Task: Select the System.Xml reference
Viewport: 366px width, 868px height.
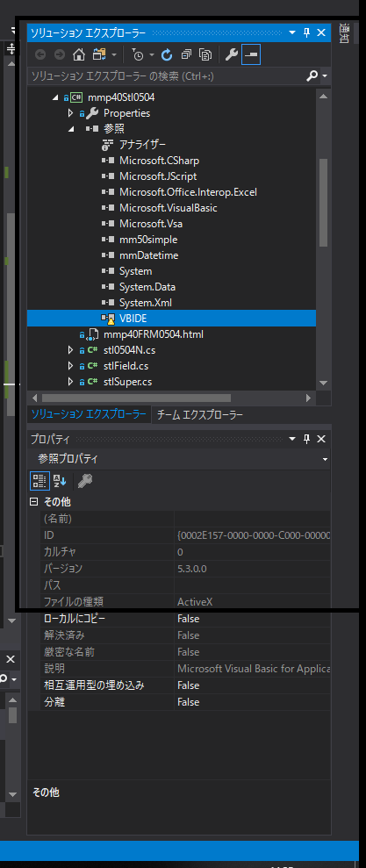Action: pos(147,303)
